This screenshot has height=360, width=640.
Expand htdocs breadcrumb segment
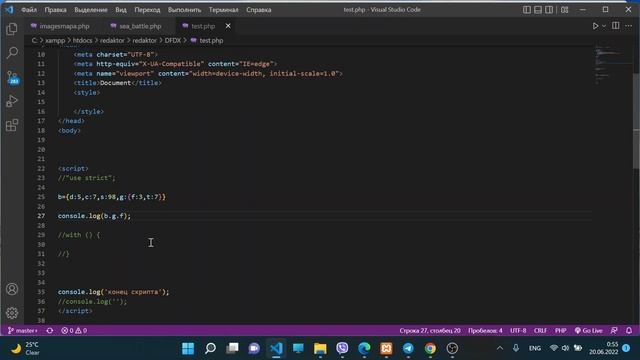(82, 40)
